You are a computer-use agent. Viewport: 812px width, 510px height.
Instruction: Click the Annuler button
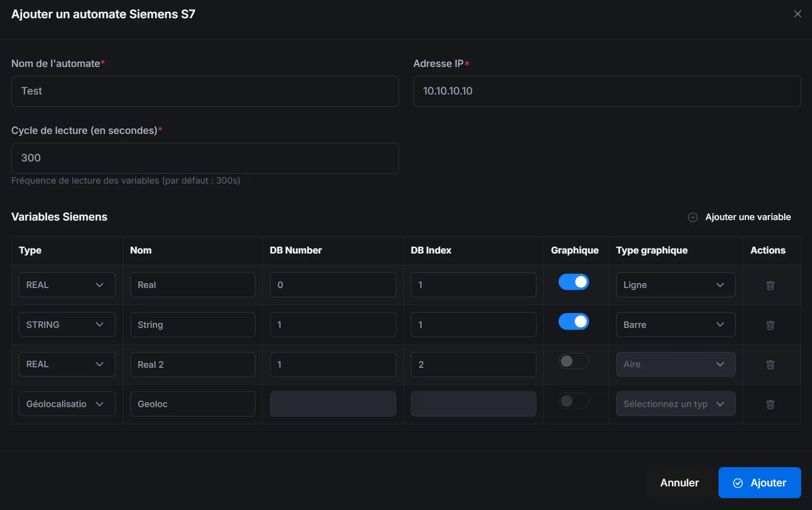[679, 483]
